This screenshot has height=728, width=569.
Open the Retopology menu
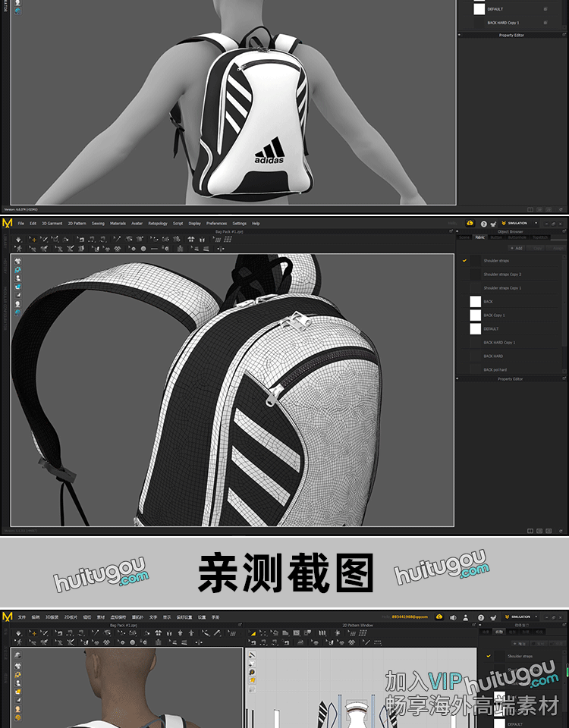tap(158, 223)
